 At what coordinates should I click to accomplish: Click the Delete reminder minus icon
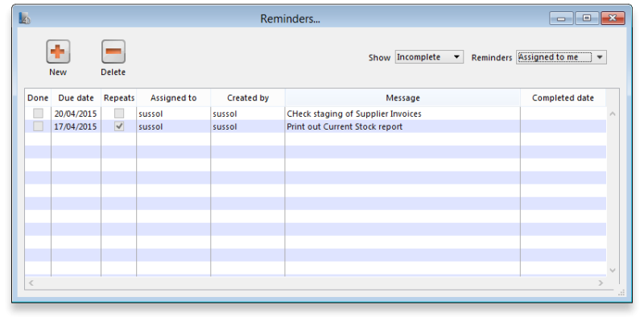(x=114, y=52)
